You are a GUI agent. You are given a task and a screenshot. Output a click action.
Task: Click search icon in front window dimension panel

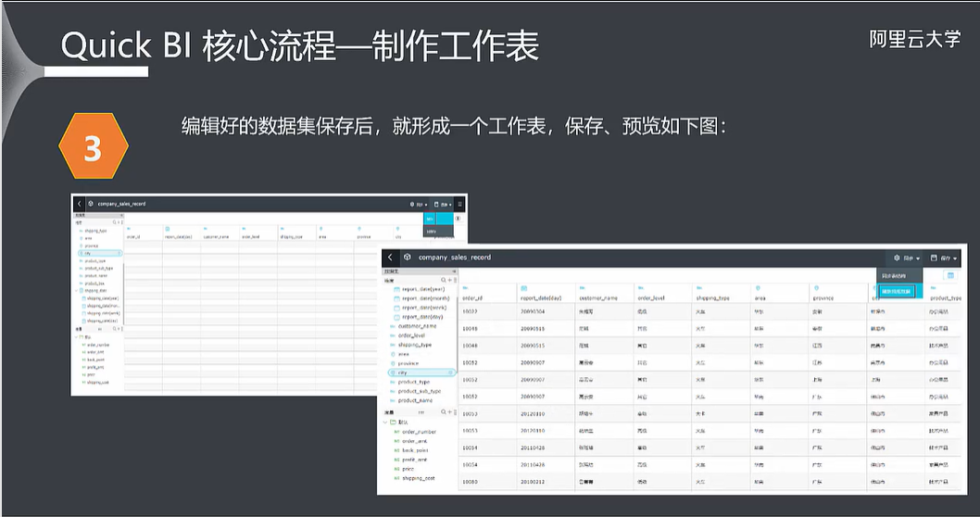pos(443,280)
